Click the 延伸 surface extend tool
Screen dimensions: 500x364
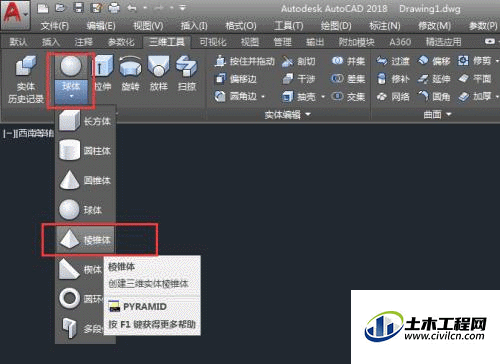[x=434, y=79]
